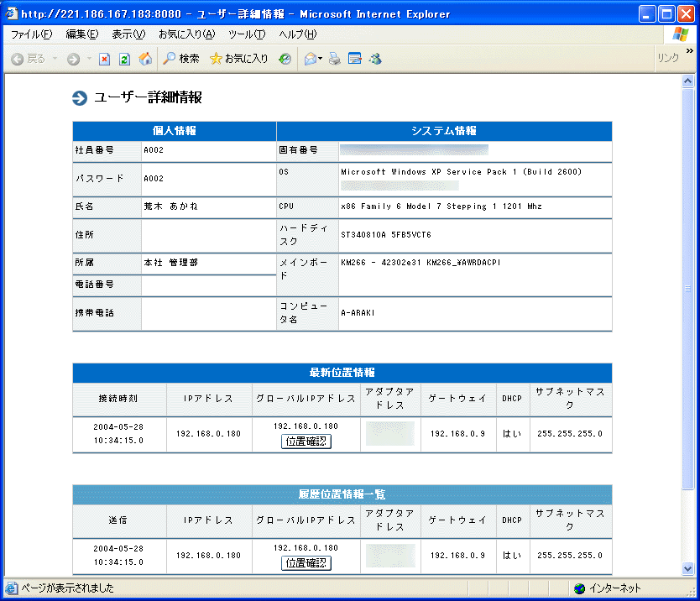Go to the Home page icon

point(145,59)
